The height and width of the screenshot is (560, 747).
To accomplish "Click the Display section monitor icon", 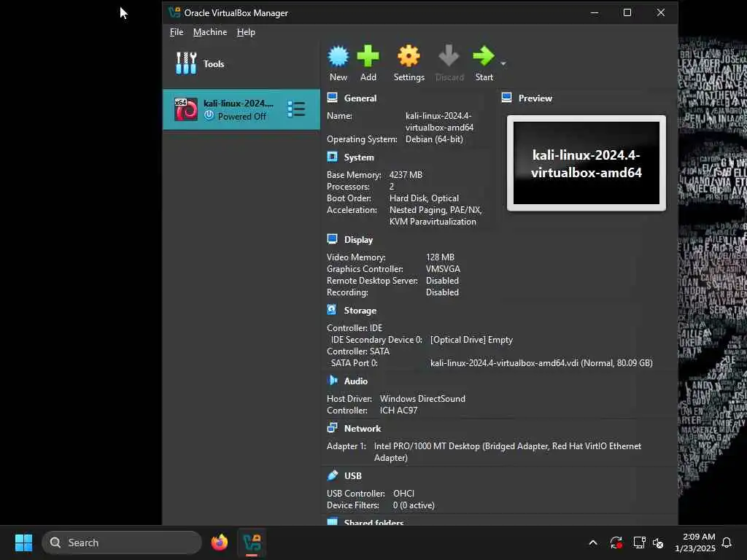I will [332, 239].
